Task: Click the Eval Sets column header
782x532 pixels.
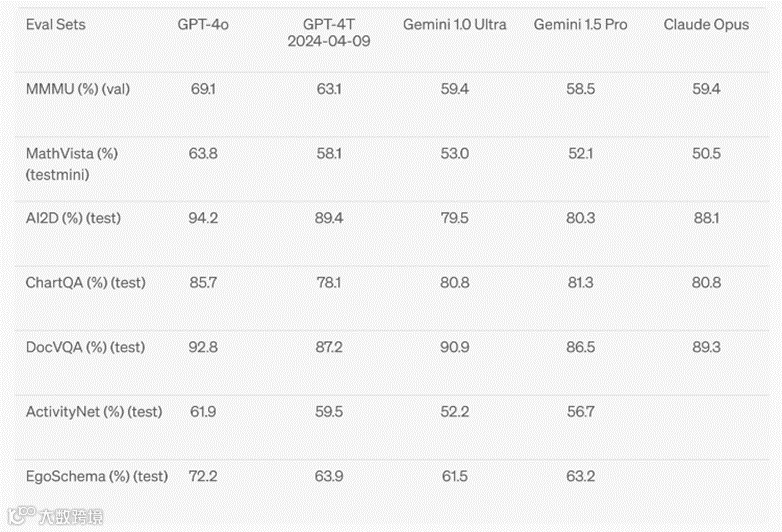Action: pyautogui.click(x=55, y=24)
